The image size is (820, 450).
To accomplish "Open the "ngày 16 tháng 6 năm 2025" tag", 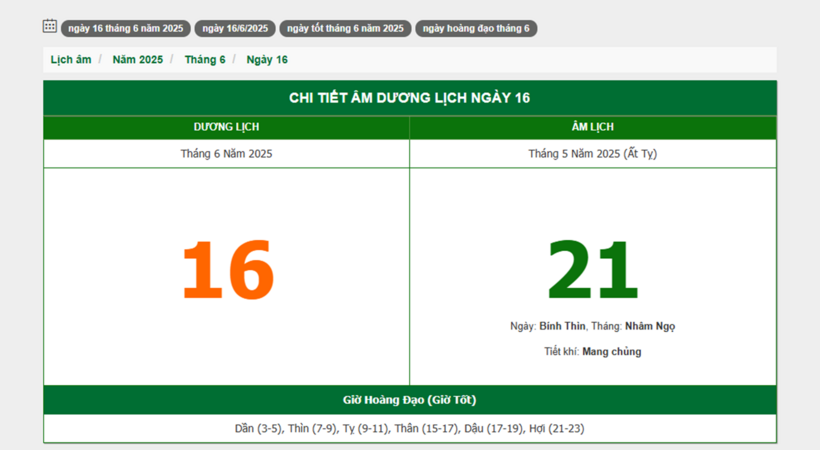I will click(124, 28).
